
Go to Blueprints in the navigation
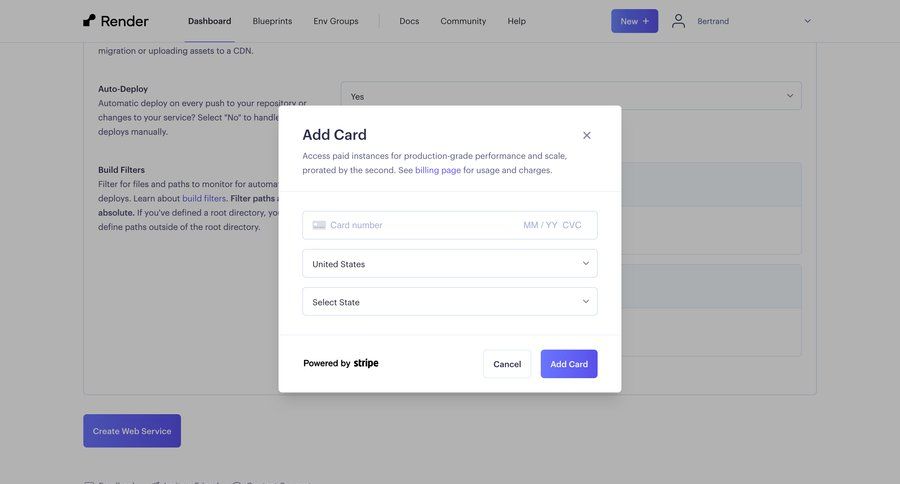coord(272,21)
